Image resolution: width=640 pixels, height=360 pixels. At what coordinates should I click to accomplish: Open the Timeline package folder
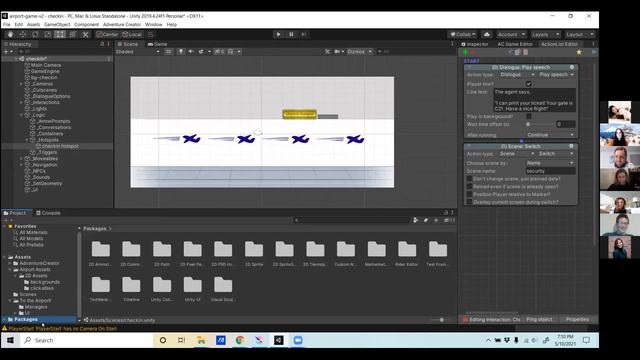point(131,289)
